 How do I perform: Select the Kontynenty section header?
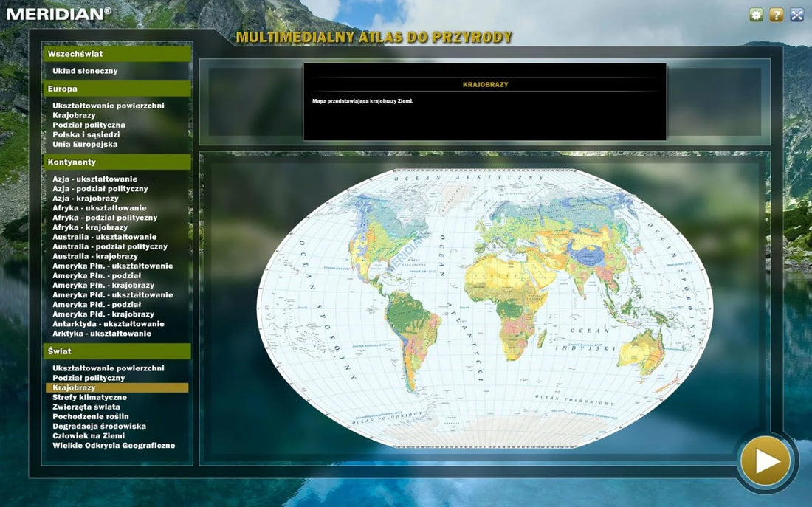117,162
